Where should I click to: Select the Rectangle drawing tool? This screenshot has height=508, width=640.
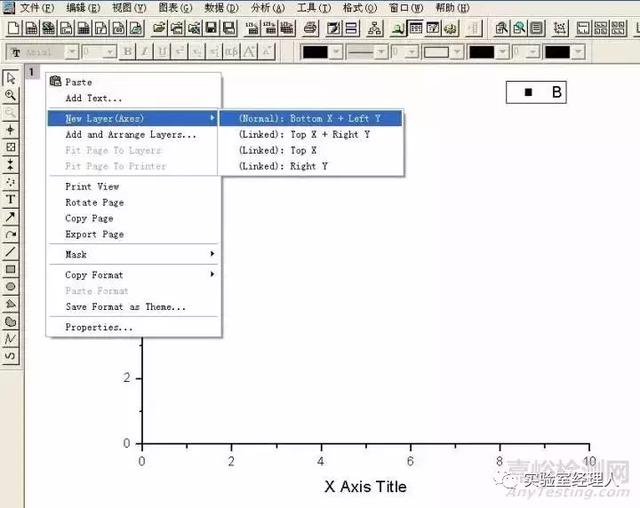tap(11, 269)
